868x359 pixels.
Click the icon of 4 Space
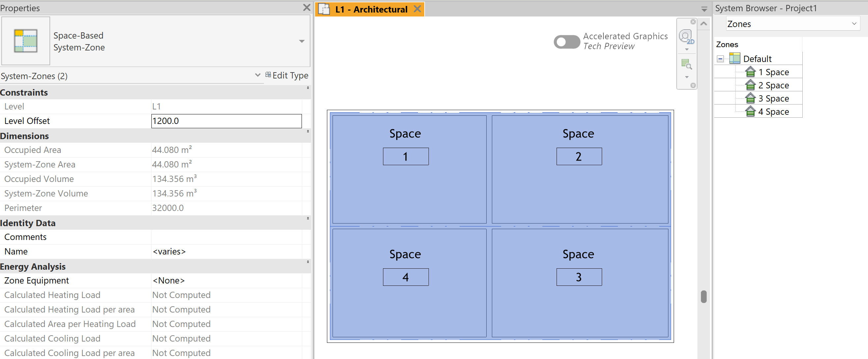pyautogui.click(x=751, y=111)
